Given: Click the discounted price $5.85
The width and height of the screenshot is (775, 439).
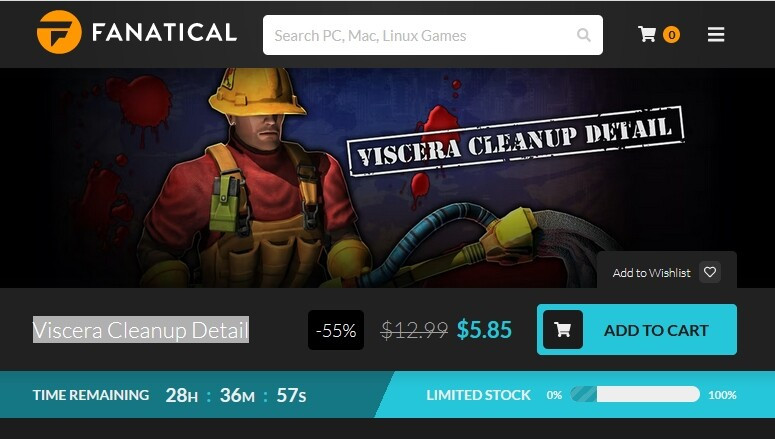Looking at the screenshot, I should pos(484,330).
